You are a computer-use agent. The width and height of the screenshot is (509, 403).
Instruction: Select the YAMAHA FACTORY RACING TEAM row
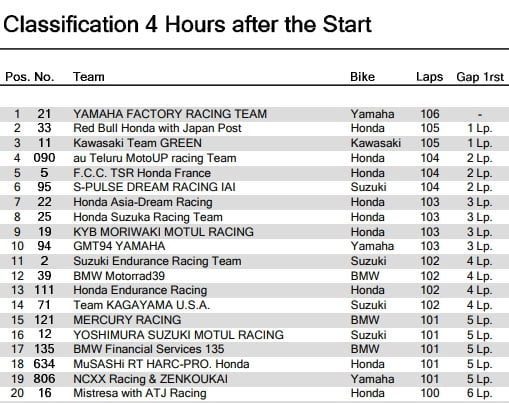pos(254,114)
